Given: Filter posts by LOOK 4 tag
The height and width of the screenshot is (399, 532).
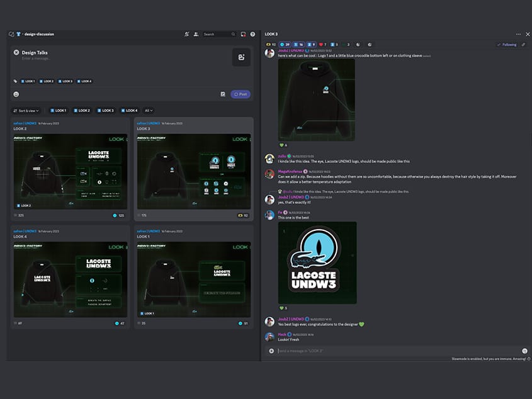Looking at the screenshot, I should [129, 111].
